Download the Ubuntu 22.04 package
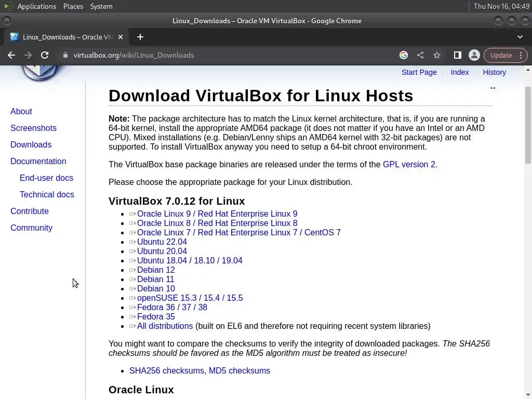The height and width of the screenshot is (399, 532). [x=162, y=242]
